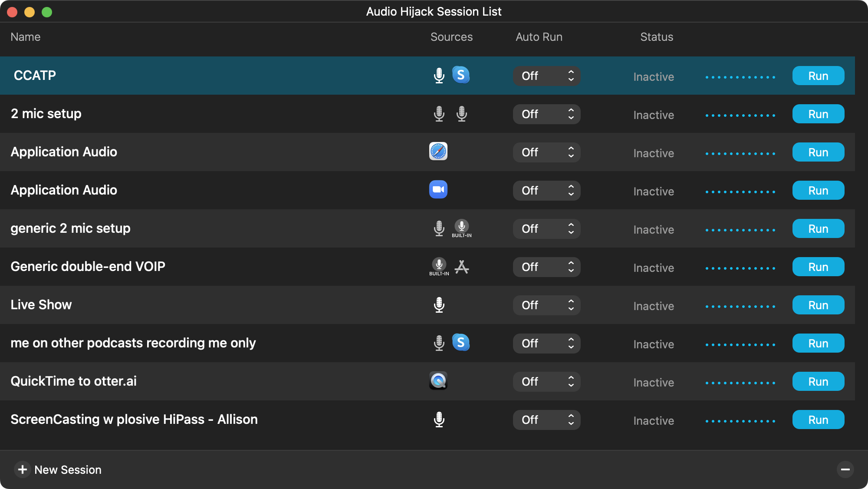Viewport: 868px width, 489px height.
Task: Open the Auto Run dropdown for Live Show
Action: click(x=546, y=305)
